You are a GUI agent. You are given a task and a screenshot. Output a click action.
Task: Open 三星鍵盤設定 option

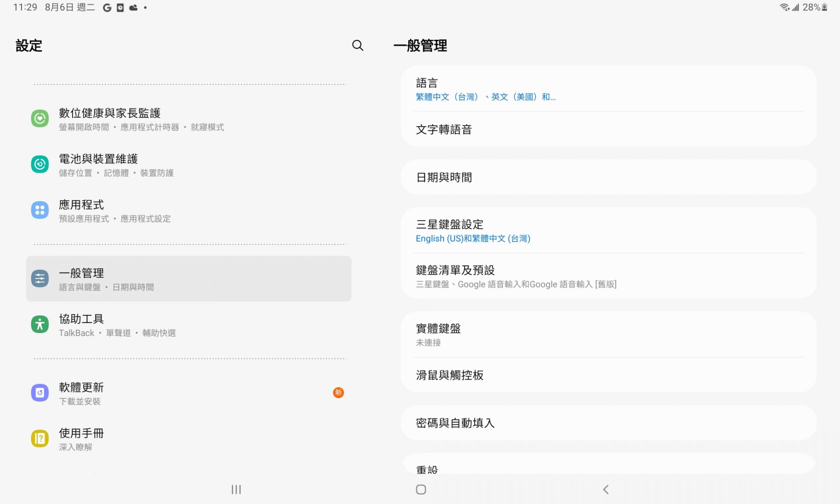click(x=608, y=231)
